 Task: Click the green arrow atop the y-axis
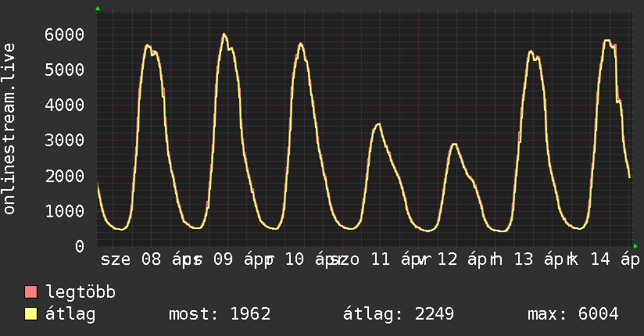click(98, 9)
